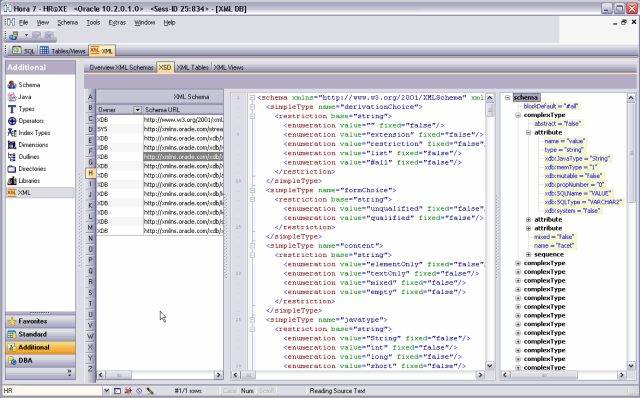The width and height of the screenshot is (640, 398).
Task: Jump to letter M in alphabet index
Action: point(91,227)
